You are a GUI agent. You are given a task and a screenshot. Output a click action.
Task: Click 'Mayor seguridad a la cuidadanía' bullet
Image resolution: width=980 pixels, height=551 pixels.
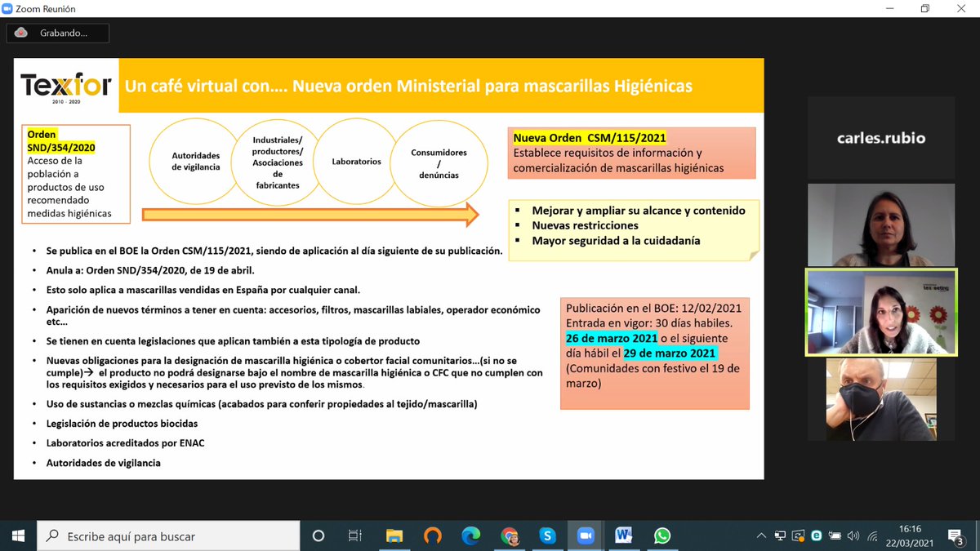click(x=616, y=241)
